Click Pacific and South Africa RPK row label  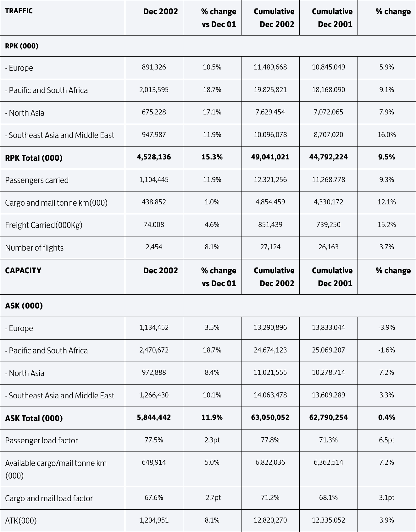point(47,90)
